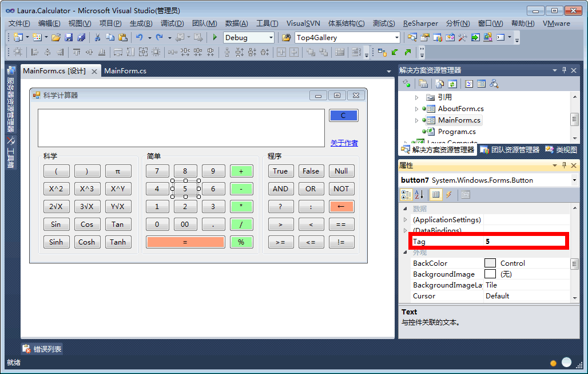Viewport: 588px width, 374px height.
Task: Toggle Categorized view in Properties panel
Action: point(406,195)
